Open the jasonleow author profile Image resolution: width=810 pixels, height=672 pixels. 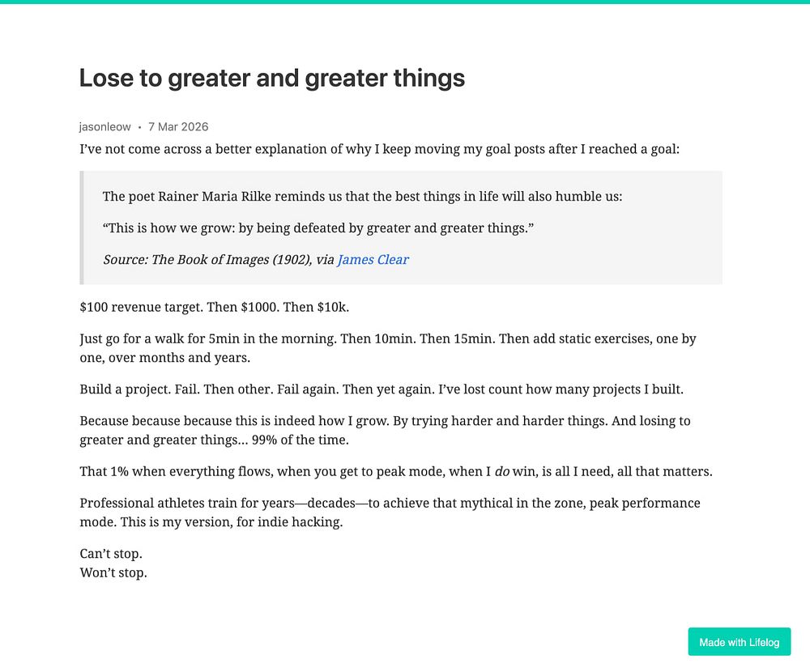click(104, 126)
